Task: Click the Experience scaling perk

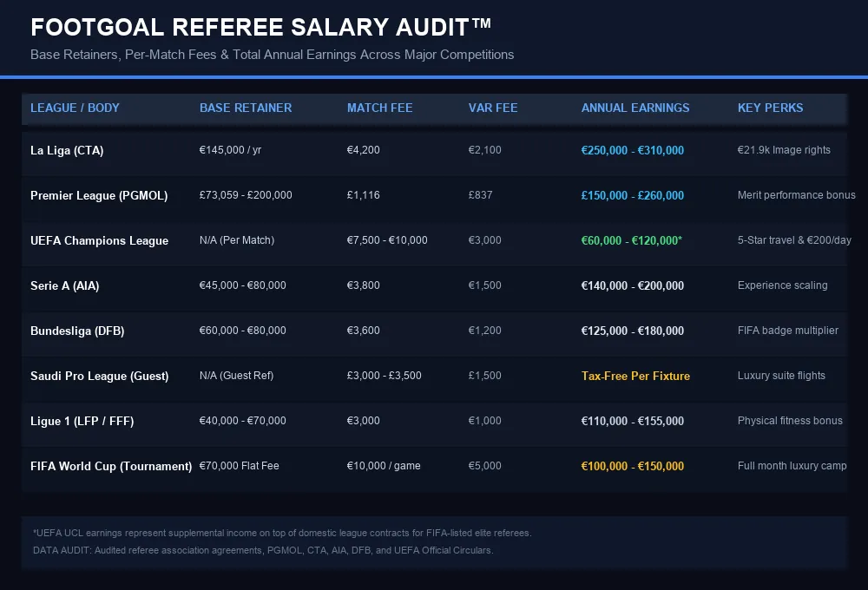Action: coord(783,285)
